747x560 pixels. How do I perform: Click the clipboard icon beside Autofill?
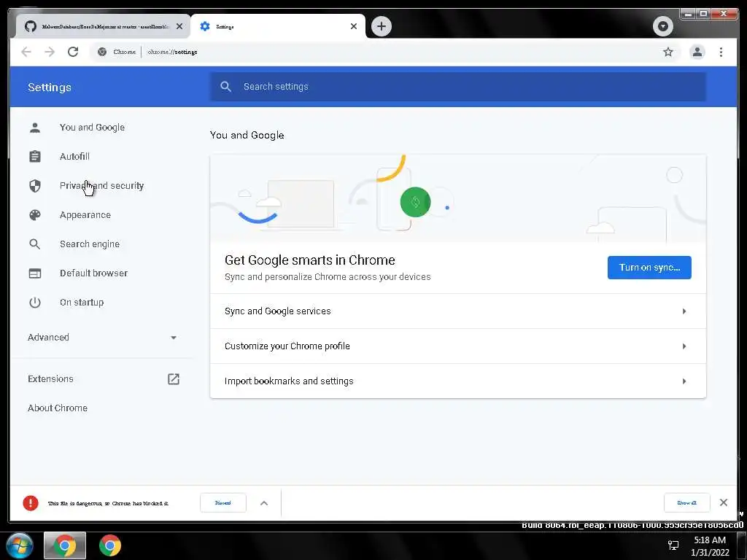(35, 156)
